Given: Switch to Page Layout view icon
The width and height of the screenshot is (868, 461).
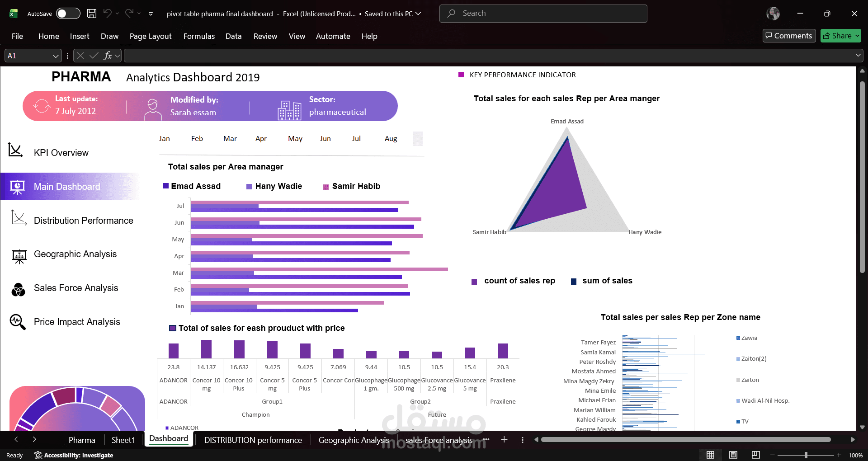Looking at the screenshot, I should click(733, 455).
